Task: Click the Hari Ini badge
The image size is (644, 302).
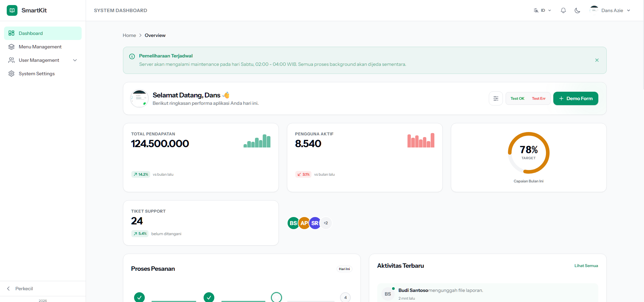Action: point(344,269)
